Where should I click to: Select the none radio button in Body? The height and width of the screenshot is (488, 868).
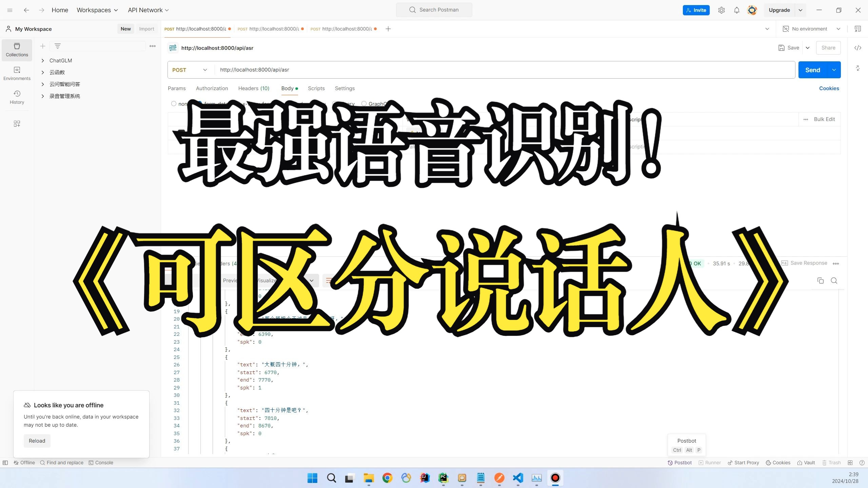coord(174,103)
